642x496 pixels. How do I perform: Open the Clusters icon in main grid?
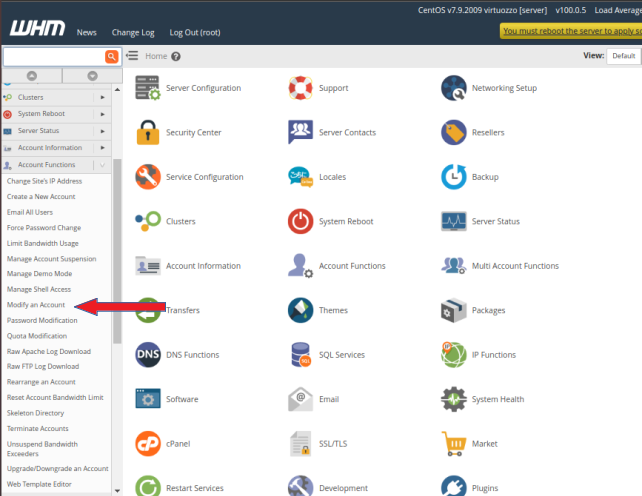point(148,221)
